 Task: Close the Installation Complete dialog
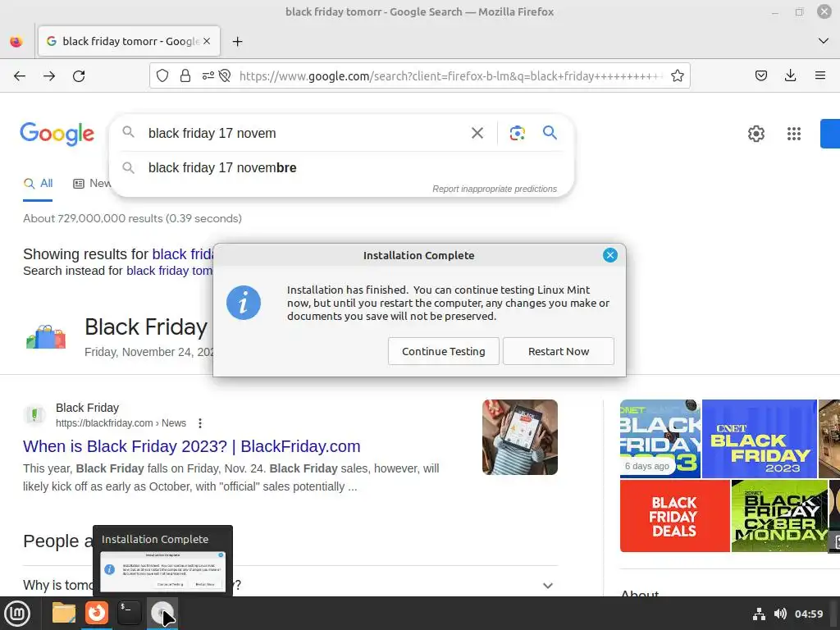point(609,255)
